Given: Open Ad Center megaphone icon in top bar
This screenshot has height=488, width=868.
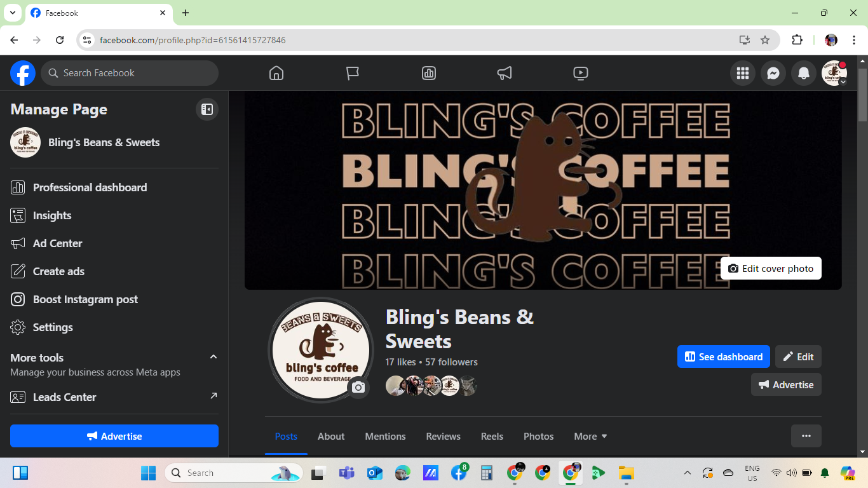Looking at the screenshot, I should 505,73.
